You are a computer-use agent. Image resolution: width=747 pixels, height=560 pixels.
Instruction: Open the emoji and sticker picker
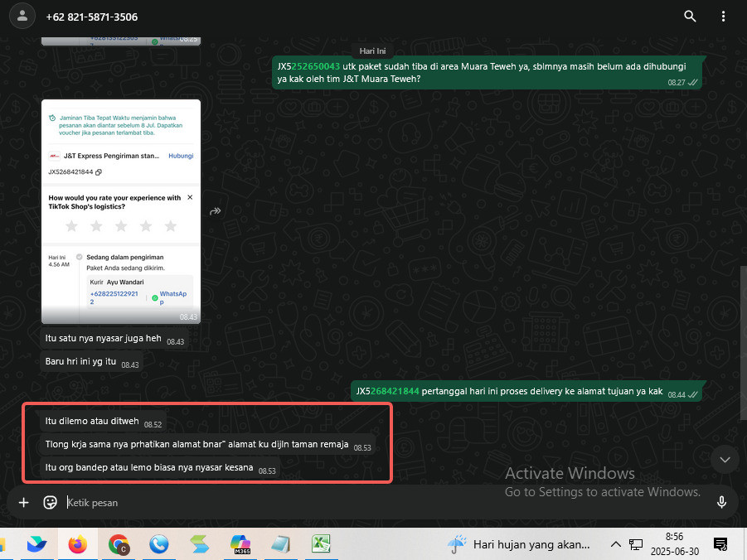(x=50, y=502)
